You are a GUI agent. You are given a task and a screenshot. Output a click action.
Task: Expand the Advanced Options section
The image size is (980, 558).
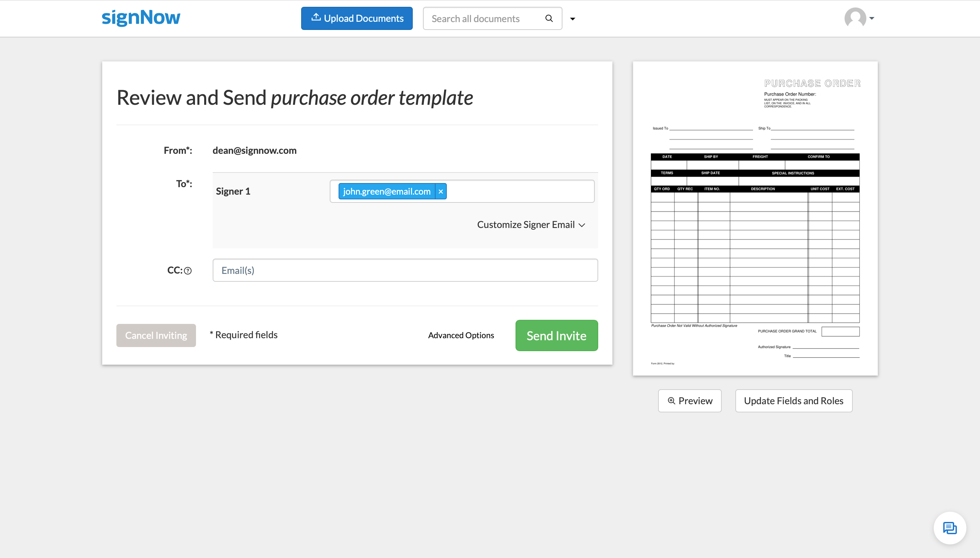[461, 335]
